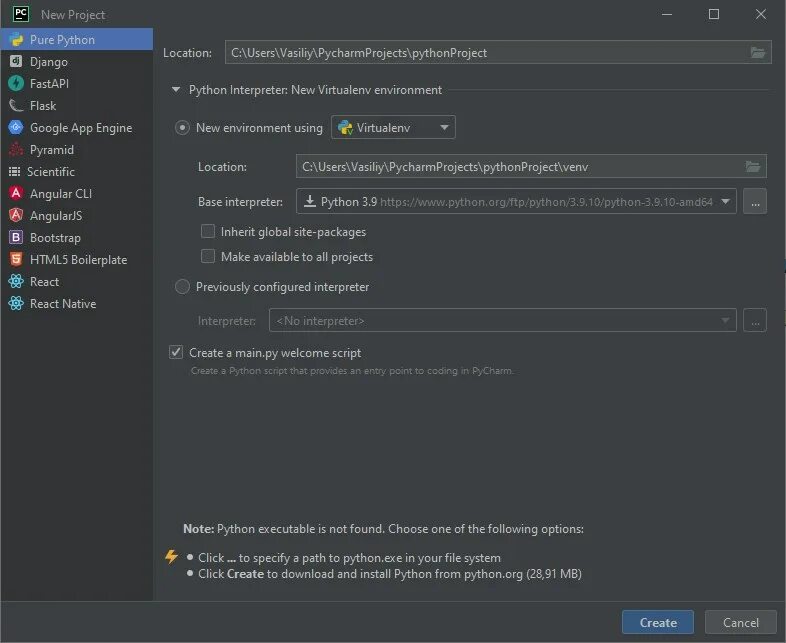Enable Inherit global site-packages

pos(208,232)
